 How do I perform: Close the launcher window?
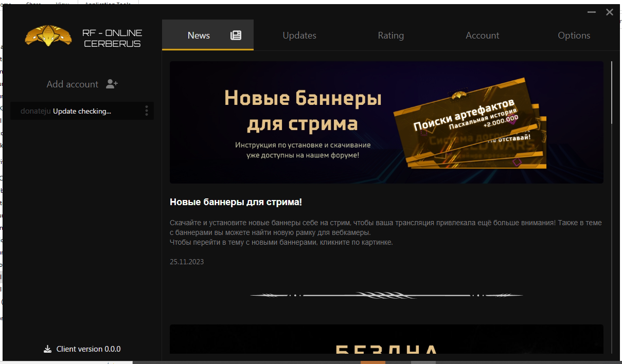pyautogui.click(x=610, y=12)
